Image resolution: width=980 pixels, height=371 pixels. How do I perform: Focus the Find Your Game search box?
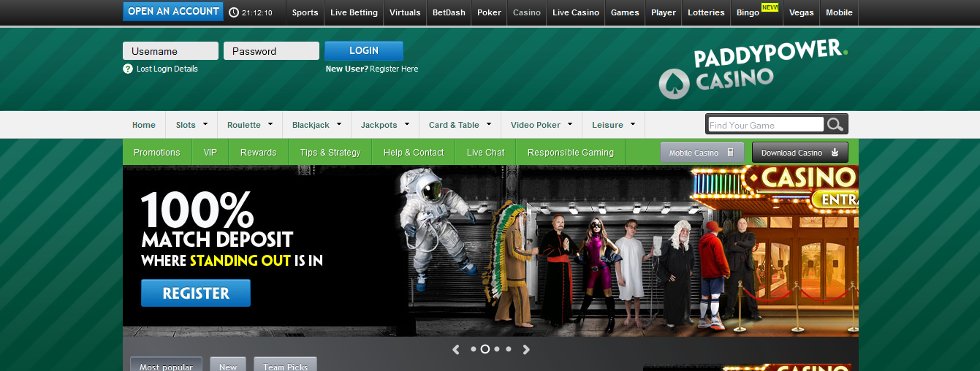[766, 125]
